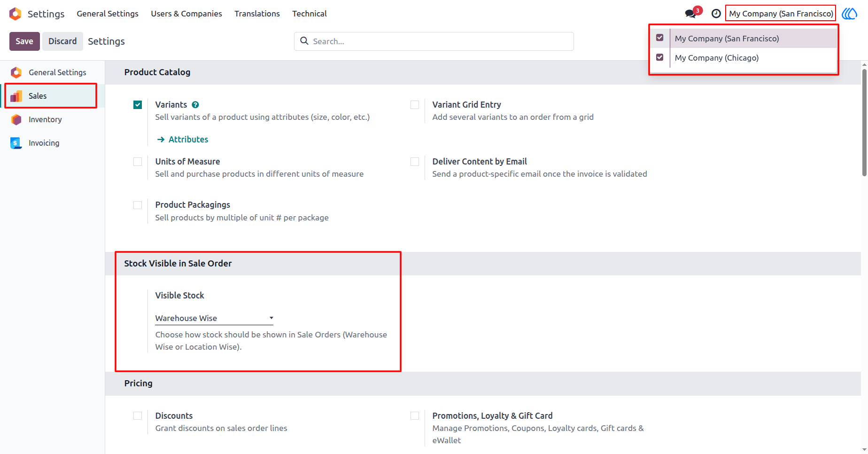This screenshot has height=454, width=868.
Task: Click the Stock Visible in Sale Order heading
Action: [x=178, y=264]
